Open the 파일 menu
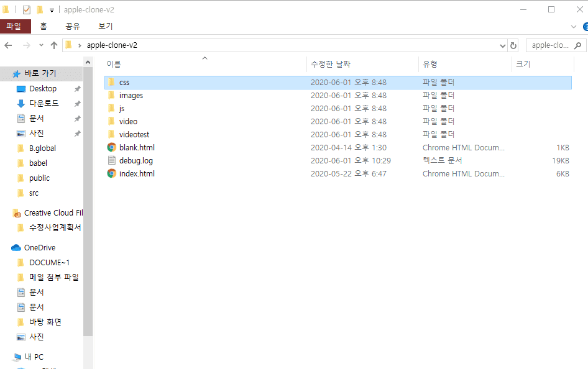 pyautogui.click(x=16, y=26)
